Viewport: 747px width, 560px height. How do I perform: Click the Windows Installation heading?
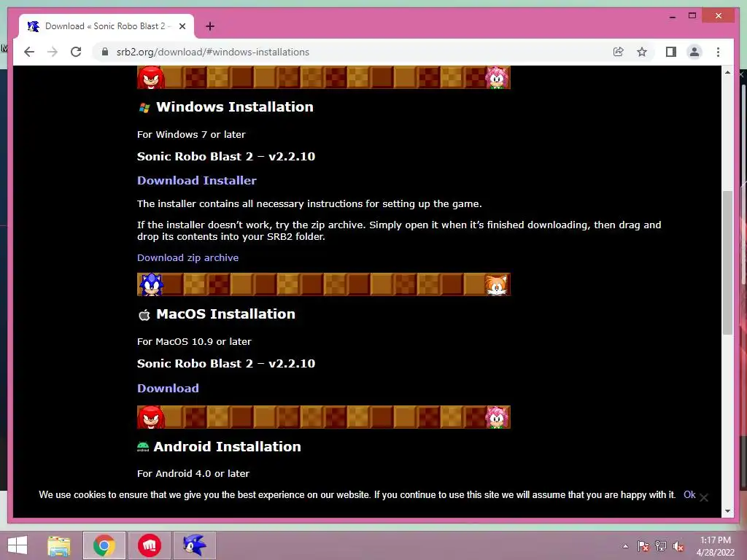[x=235, y=106]
